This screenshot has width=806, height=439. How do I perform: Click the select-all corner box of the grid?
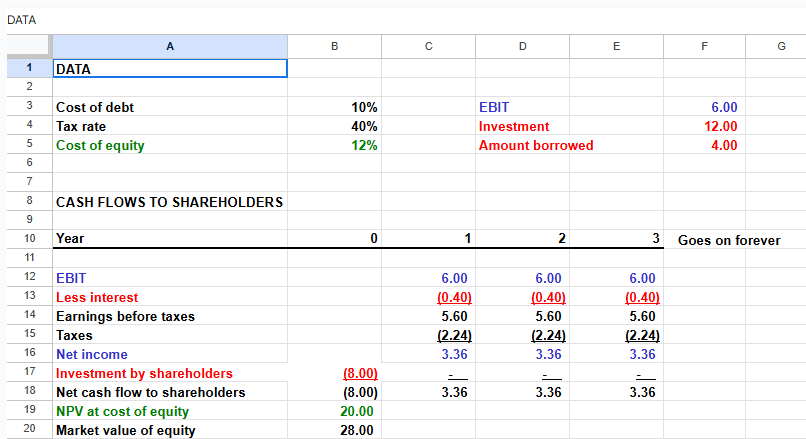point(25,45)
